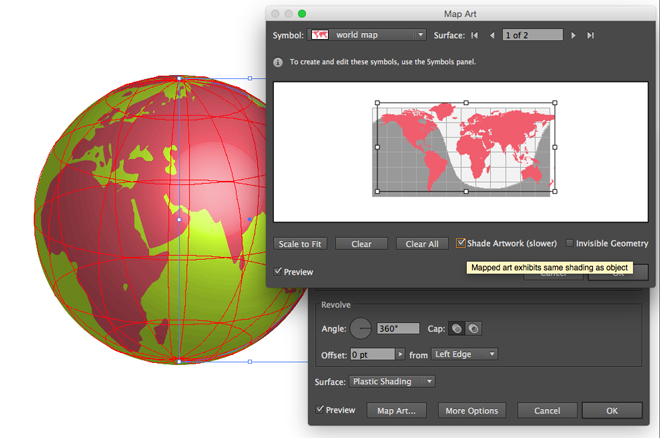Click the surface number field
Viewport: 660px width, 438px height.
pyautogui.click(x=532, y=35)
